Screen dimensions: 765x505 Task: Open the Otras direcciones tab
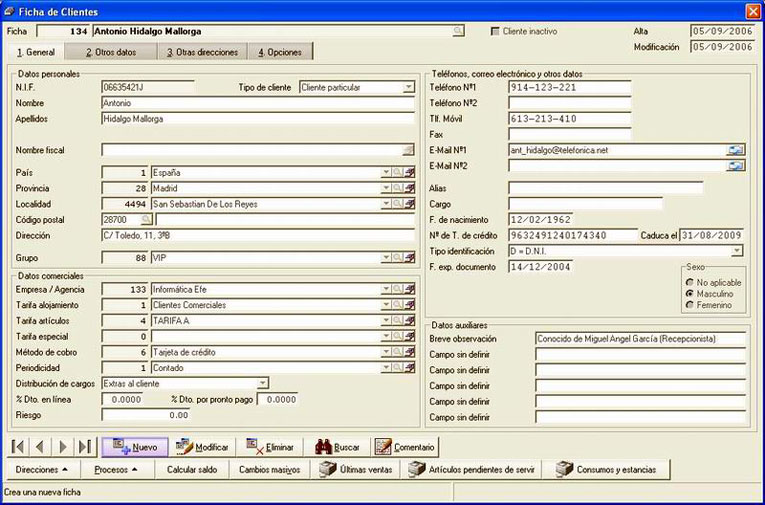202,52
